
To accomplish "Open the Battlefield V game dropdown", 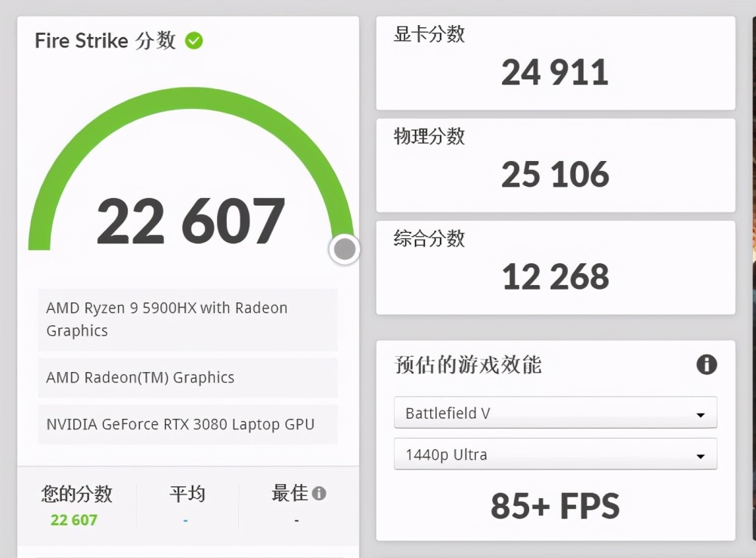I will [x=556, y=413].
